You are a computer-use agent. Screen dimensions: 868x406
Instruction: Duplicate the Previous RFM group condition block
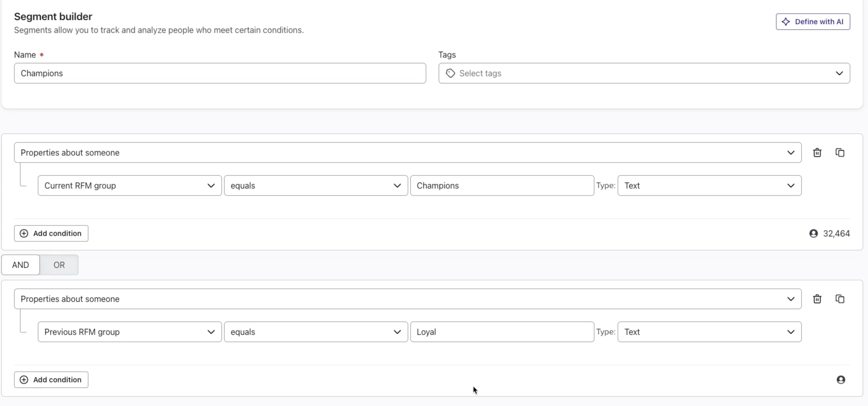click(840, 299)
